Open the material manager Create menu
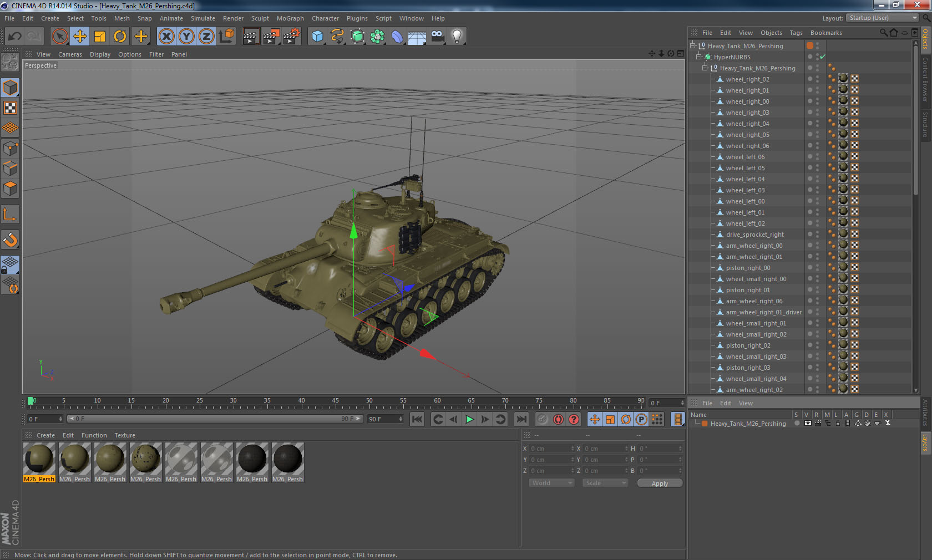Viewport: 932px width, 560px height. tap(45, 435)
